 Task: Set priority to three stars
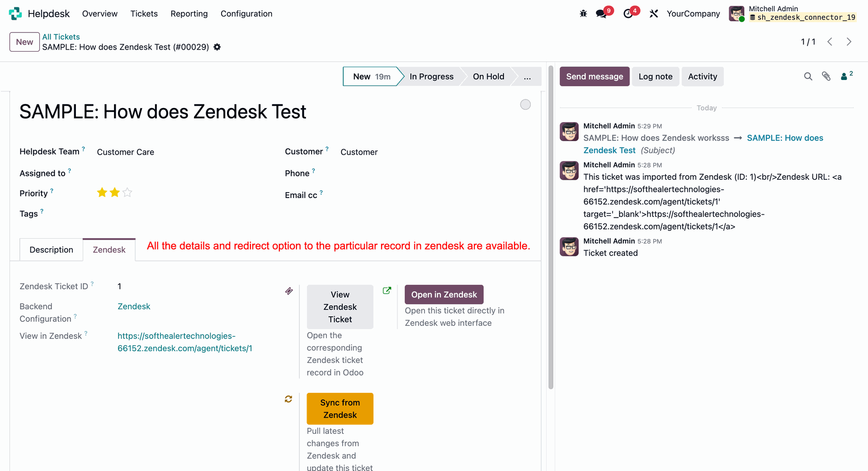127,193
